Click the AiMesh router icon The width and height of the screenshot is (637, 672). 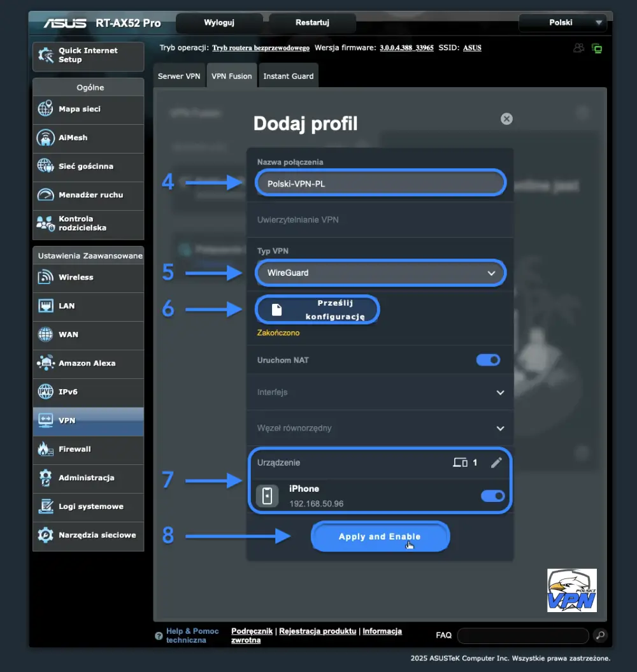pos(45,138)
